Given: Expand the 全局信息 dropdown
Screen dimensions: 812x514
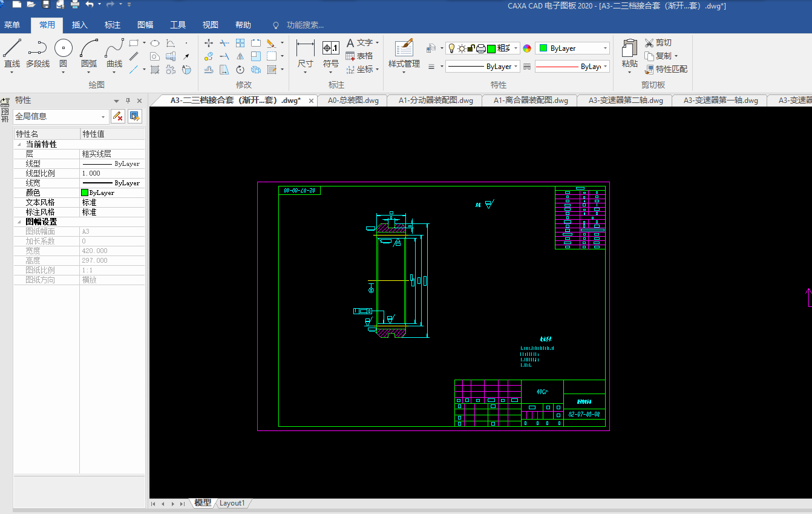Looking at the screenshot, I should pyautogui.click(x=103, y=117).
